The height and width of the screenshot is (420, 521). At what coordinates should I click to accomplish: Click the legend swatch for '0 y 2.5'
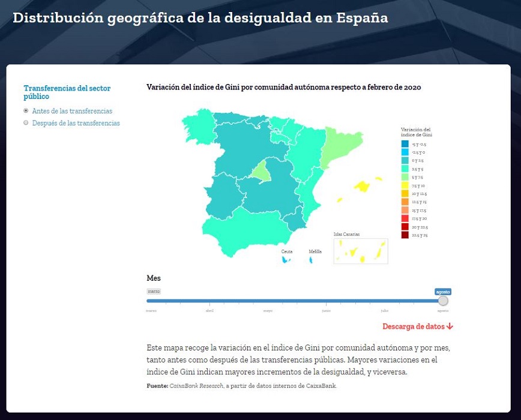405,160
